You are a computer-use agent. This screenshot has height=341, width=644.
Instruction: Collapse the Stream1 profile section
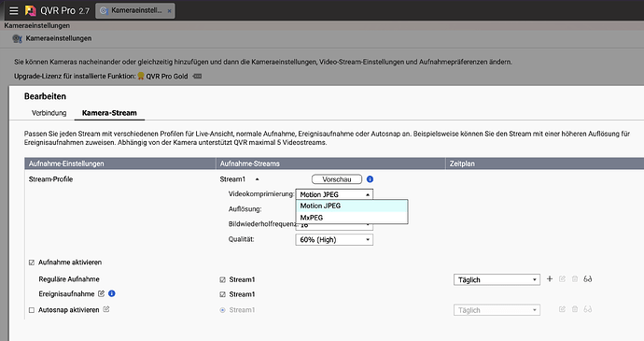click(x=257, y=179)
